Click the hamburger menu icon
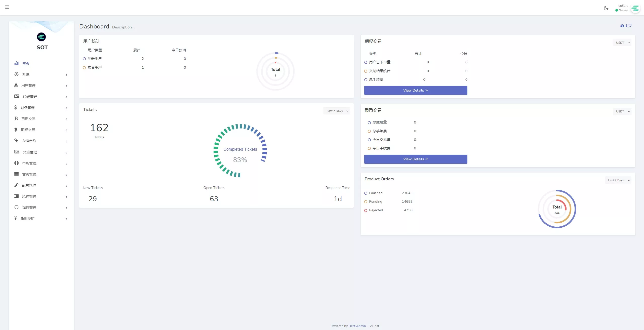Screen dimensions: 644x330 click(x=7, y=7)
